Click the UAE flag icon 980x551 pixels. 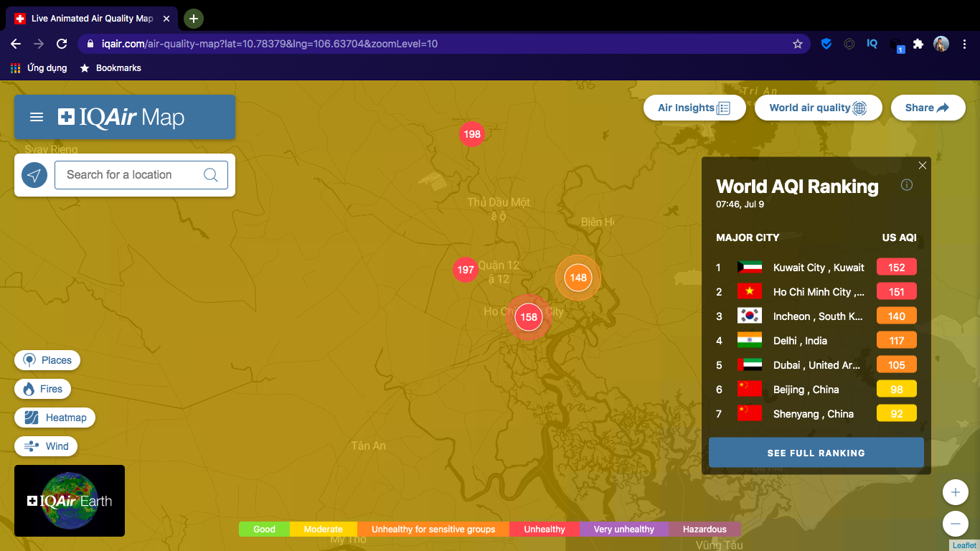click(749, 365)
